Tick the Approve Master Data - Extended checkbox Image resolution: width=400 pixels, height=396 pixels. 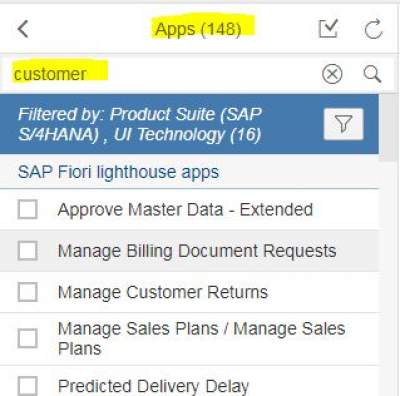27,209
